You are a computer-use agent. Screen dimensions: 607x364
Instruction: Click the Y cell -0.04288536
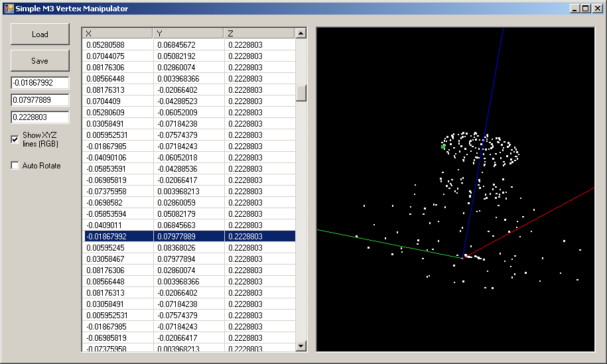[189, 168]
